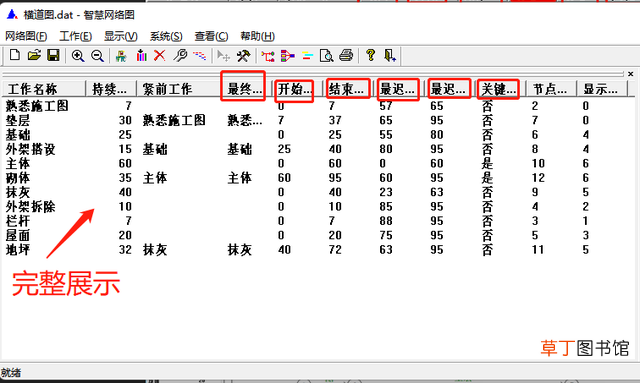
Task: Open the 查看(C) menu
Action: pyautogui.click(x=211, y=36)
